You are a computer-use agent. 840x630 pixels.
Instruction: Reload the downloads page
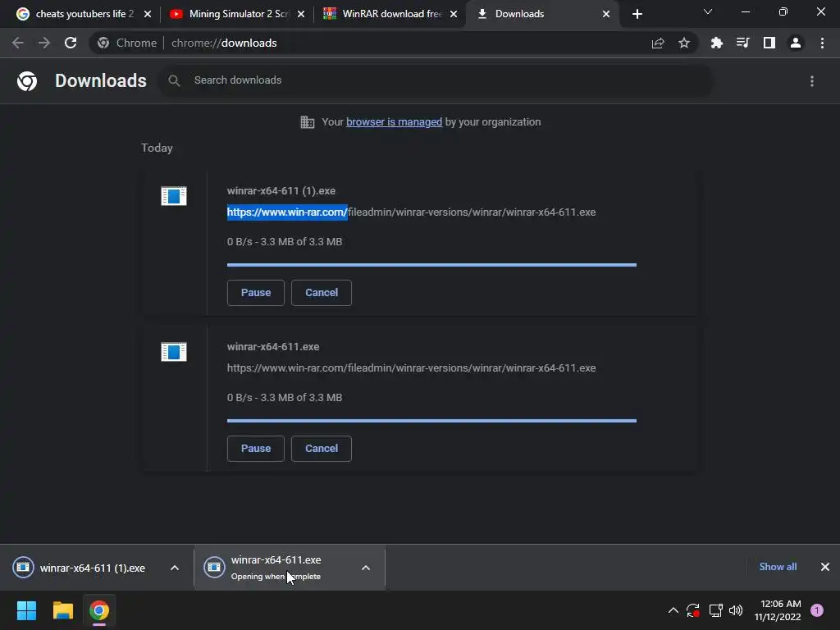pos(71,43)
